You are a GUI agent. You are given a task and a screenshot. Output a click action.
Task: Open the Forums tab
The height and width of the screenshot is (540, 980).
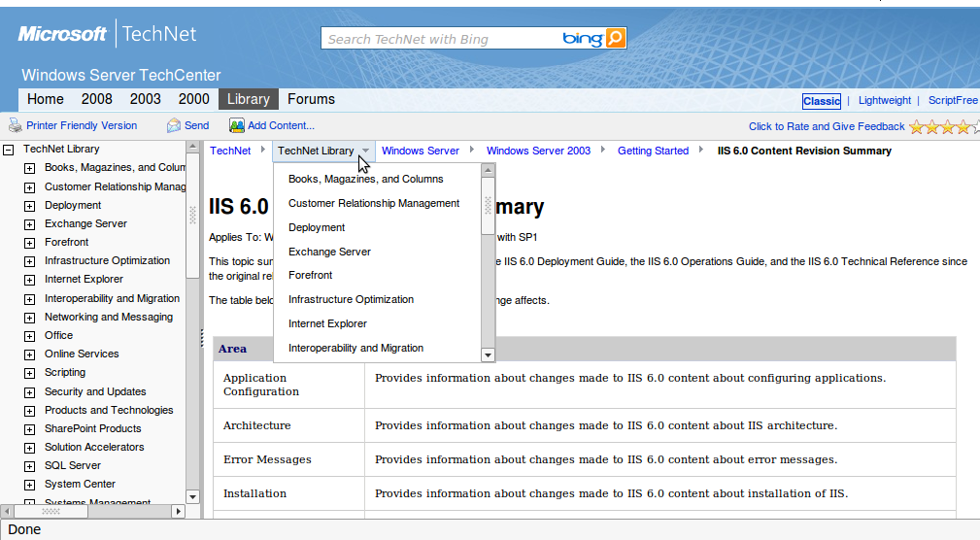[311, 99]
